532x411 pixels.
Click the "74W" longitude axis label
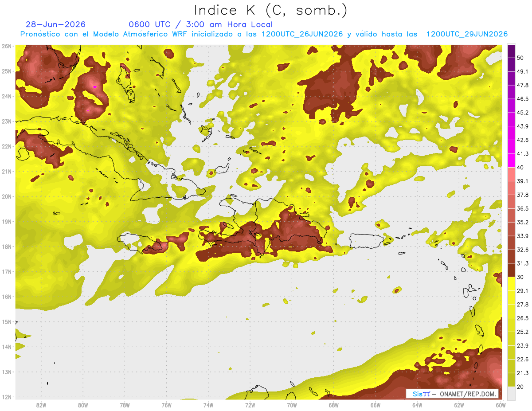tap(208, 405)
